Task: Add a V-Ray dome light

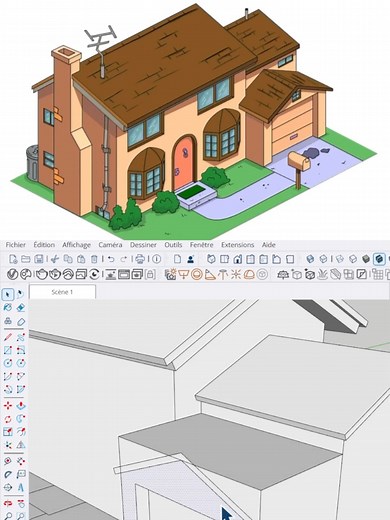Action: pyautogui.click(x=249, y=274)
